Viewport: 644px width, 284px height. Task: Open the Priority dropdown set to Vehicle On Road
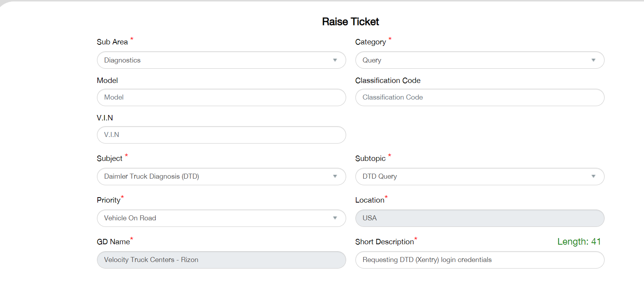point(221,218)
